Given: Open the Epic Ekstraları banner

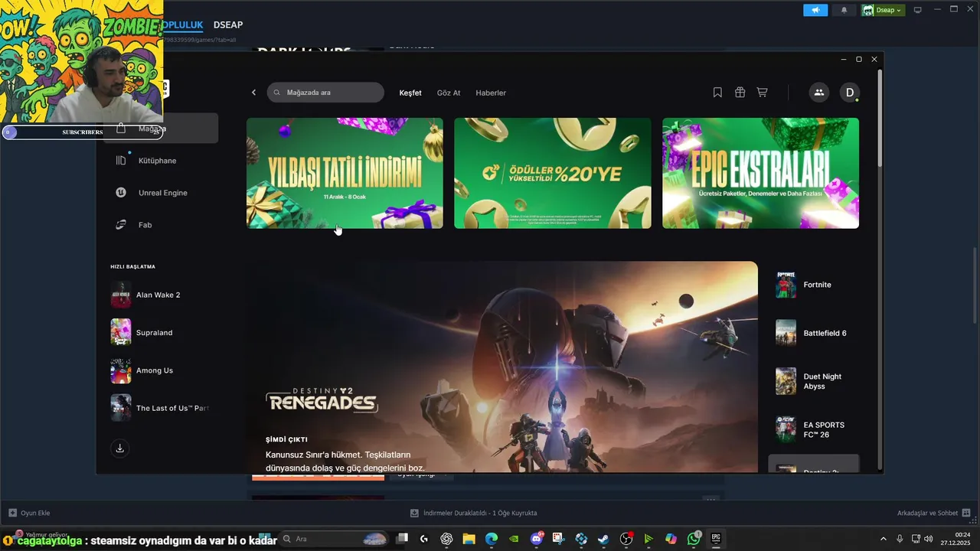Looking at the screenshot, I should pyautogui.click(x=760, y=173).
